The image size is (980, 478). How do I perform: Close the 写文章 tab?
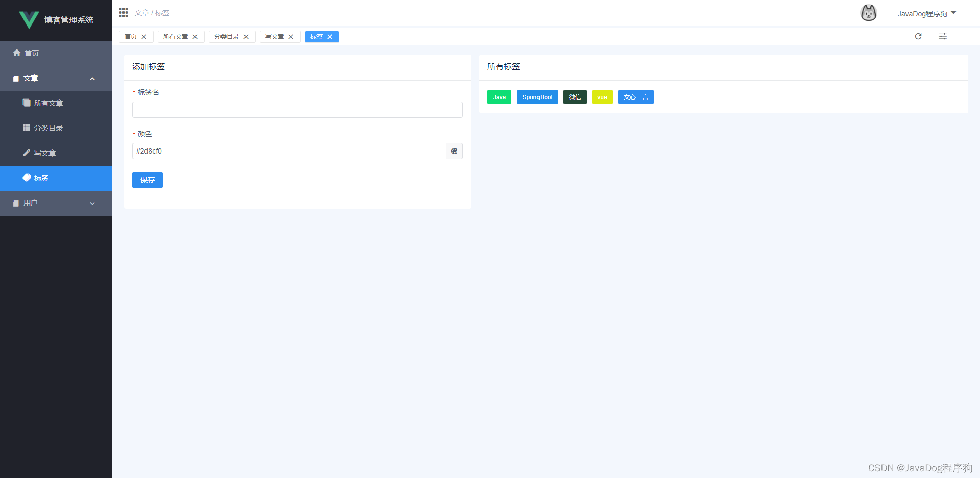pos(291,36)
